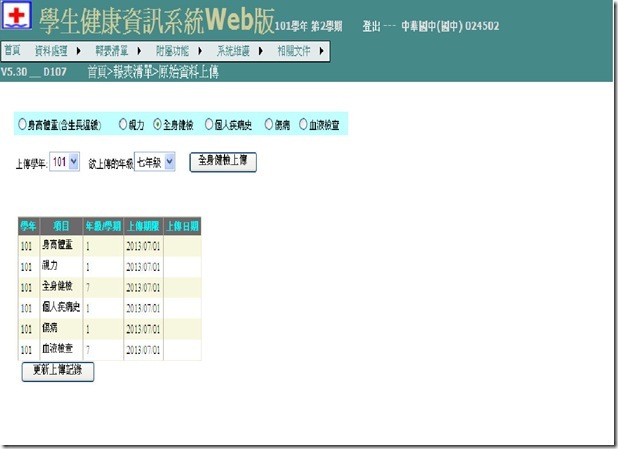Select the 個人疾病史 radio option
Image resolution: width=618 pixels, height=449 pixels.
tap(209, 124)
